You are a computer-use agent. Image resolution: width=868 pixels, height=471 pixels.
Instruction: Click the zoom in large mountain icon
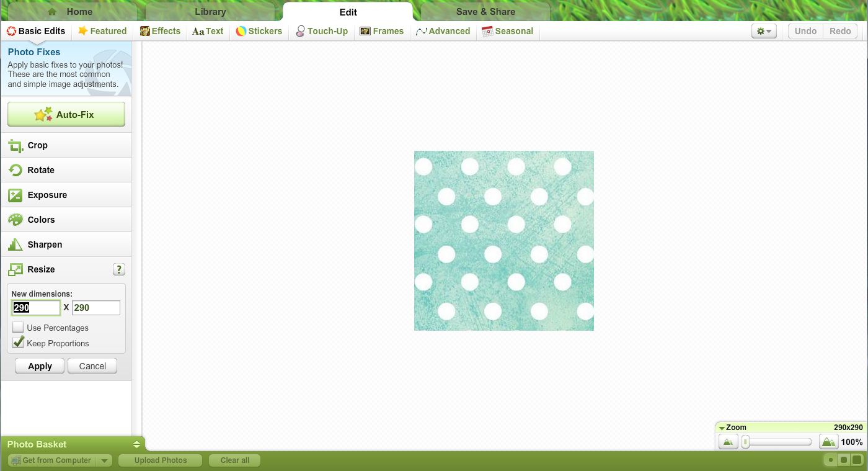(828, 442)
